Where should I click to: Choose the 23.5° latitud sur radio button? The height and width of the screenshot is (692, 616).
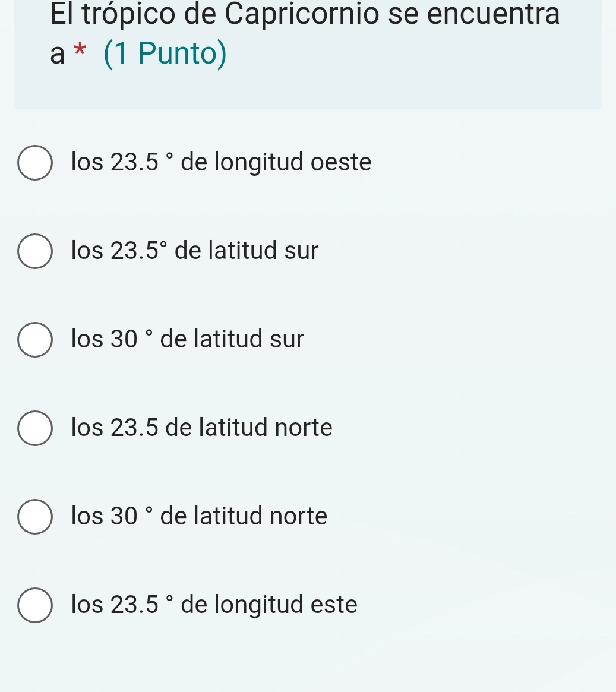pos(35,251)
